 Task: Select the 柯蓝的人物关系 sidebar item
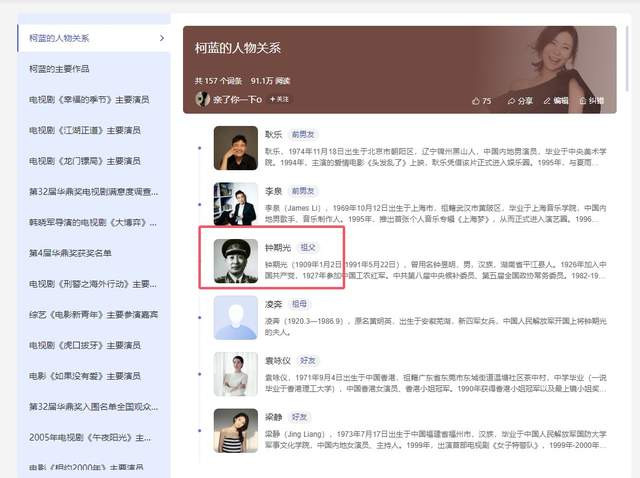coord(94,38)
